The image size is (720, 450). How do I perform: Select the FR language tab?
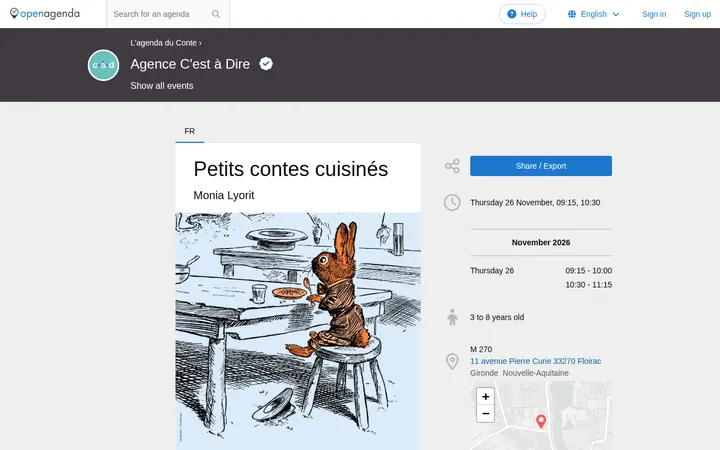click(x=190, y=131)
